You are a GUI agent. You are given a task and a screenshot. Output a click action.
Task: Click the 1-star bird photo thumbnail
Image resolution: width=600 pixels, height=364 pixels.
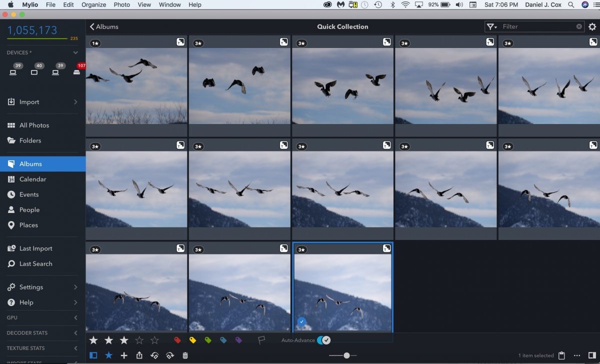136,85
